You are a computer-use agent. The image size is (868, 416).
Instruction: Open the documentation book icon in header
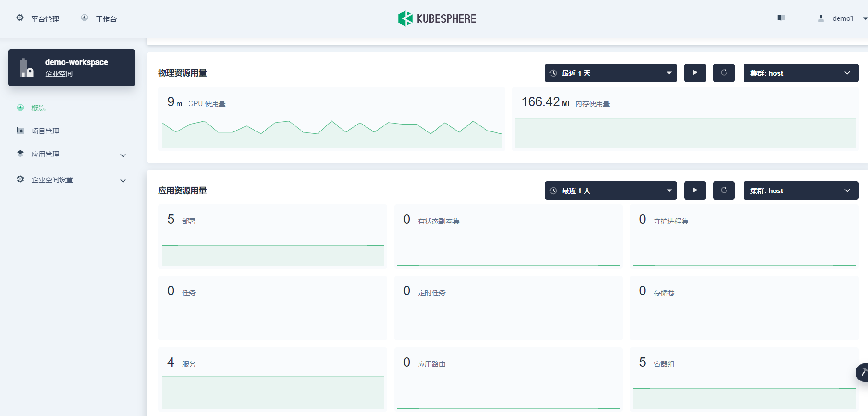(781, 18)
